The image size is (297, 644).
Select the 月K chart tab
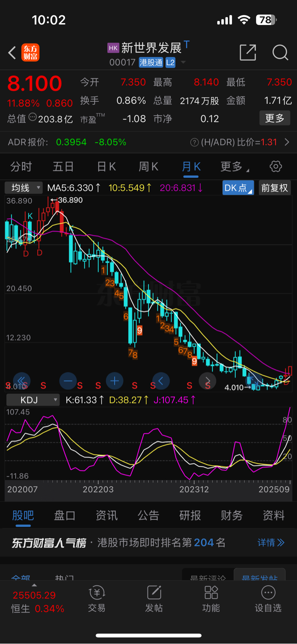191,167
